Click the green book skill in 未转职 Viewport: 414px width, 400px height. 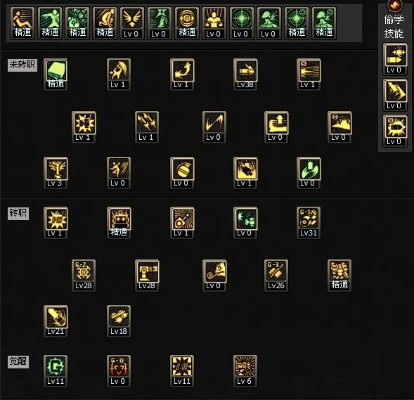coord(56,74)
